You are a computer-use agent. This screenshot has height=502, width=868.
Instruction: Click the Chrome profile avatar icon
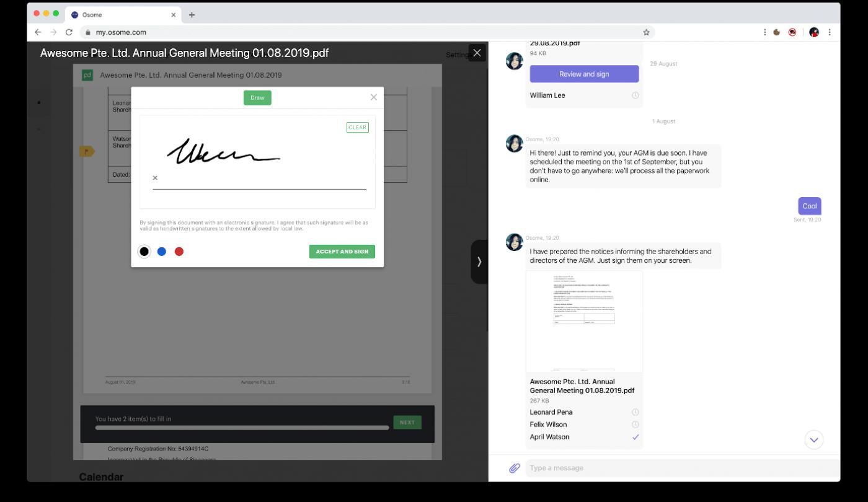point(814,32)
